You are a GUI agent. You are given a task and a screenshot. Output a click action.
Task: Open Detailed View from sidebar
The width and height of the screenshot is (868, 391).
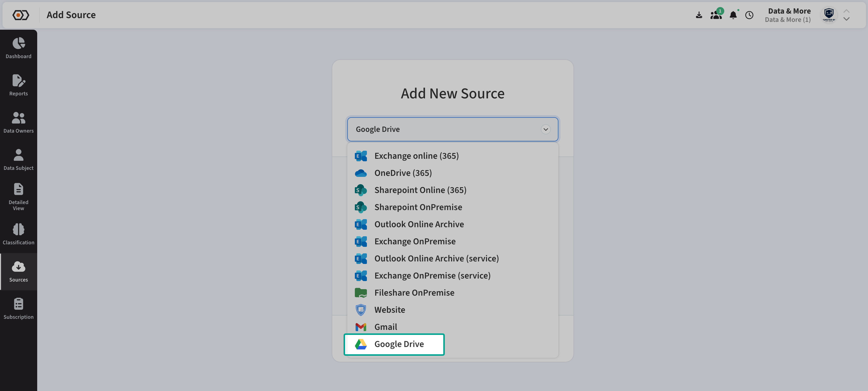19,197
